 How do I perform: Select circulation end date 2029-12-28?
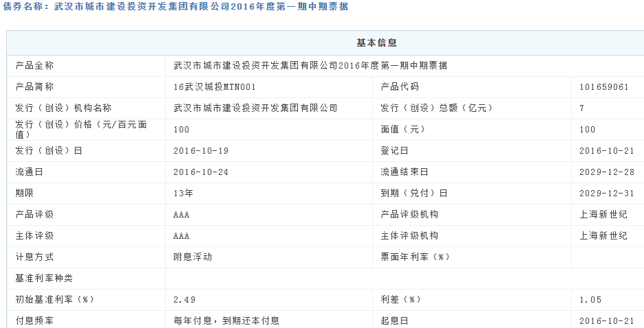tap(607, 172)
